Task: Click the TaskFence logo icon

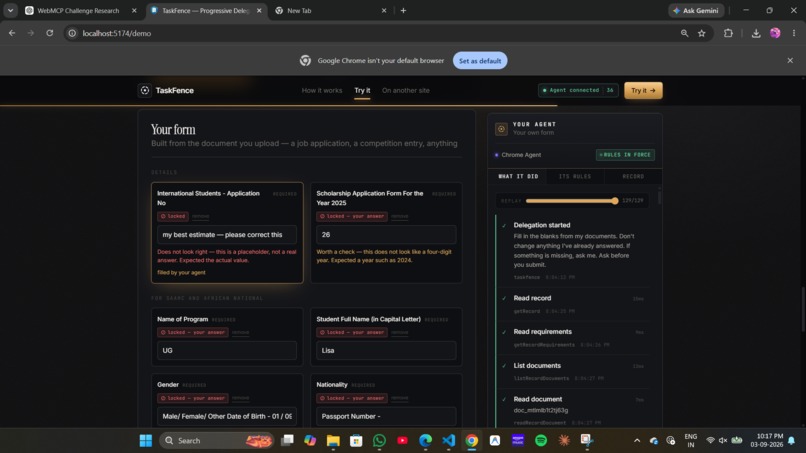Action: [145, 90]
